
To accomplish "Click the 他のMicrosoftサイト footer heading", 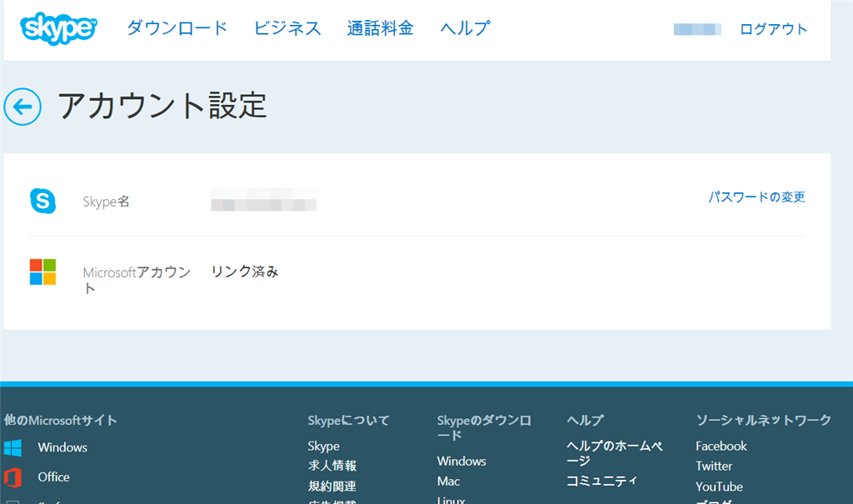I will pos(60,420).
